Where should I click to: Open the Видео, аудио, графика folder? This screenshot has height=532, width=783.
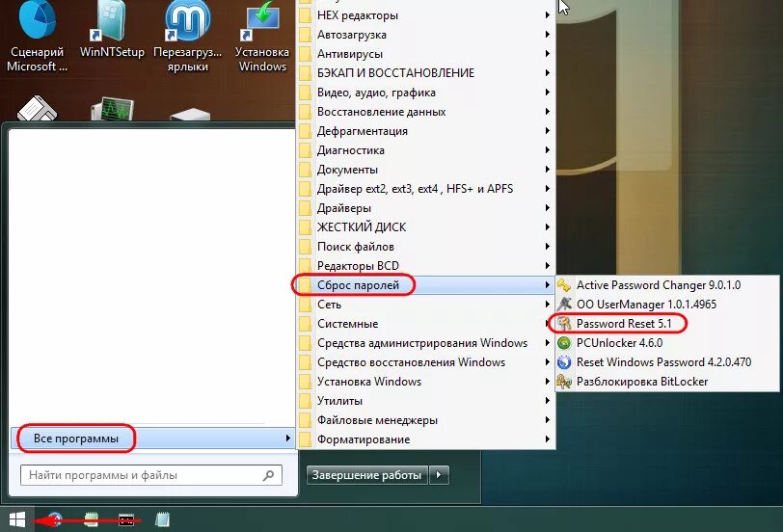[426, 93]
